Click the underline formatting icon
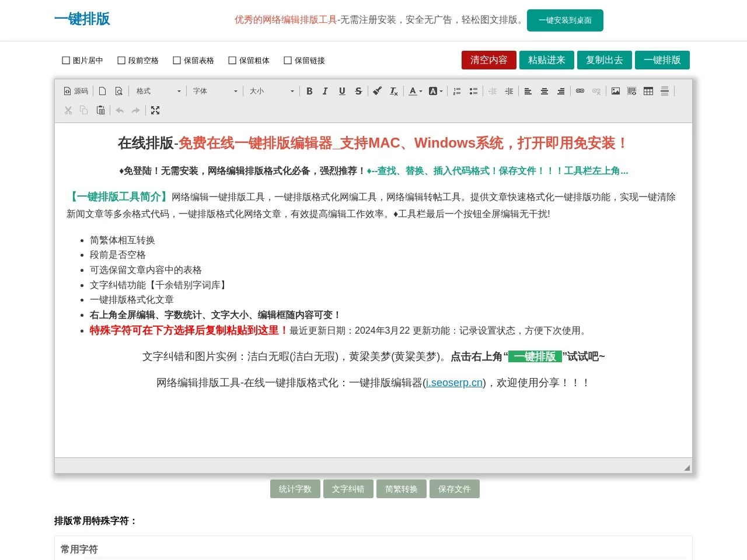 pos(342,91)
